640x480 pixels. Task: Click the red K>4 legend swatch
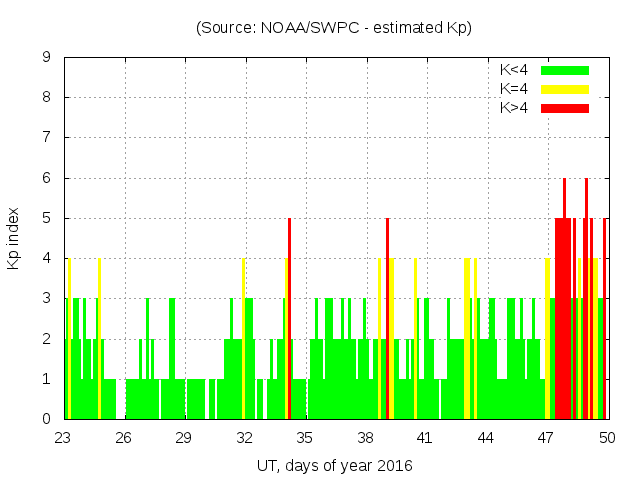pos(565,108)
